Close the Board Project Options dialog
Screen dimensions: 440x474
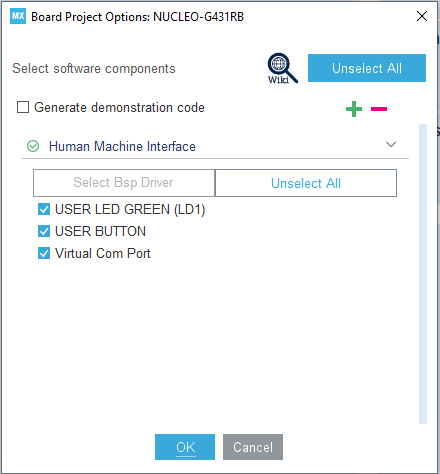(x=422, y=16)
